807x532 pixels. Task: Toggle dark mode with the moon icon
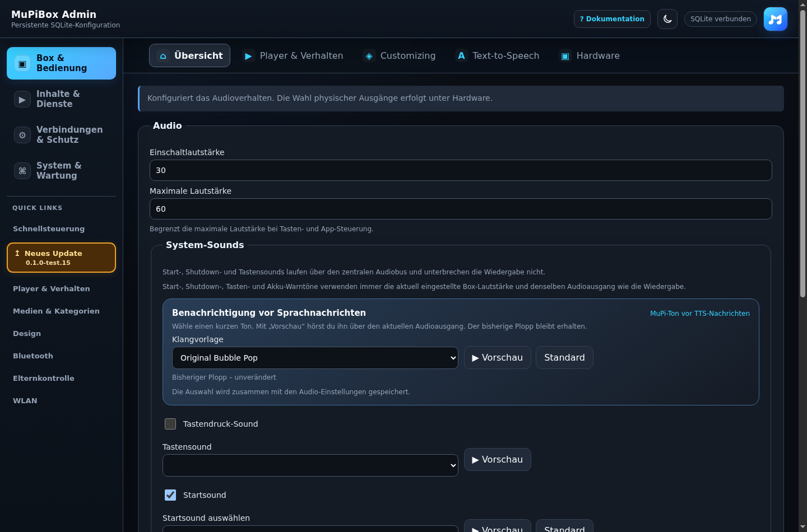click(x=667, y=19)
